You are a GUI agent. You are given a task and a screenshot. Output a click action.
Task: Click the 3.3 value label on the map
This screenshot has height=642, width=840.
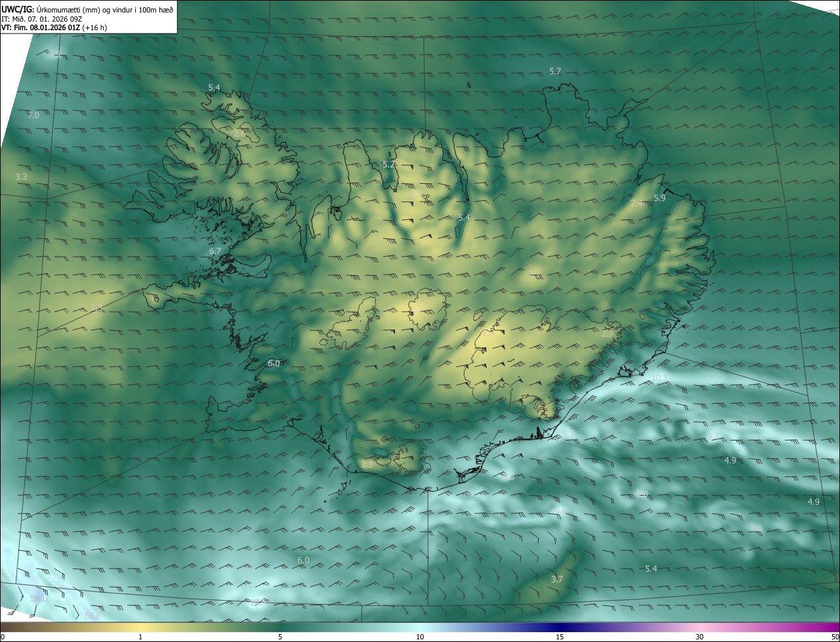[21, 177]
